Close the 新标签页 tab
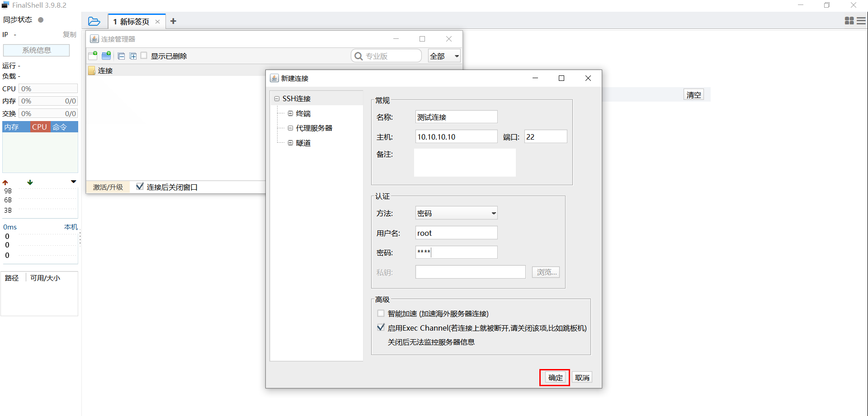Screen dimensions: 868x416 pyautogui.click(x=157, y=22)
